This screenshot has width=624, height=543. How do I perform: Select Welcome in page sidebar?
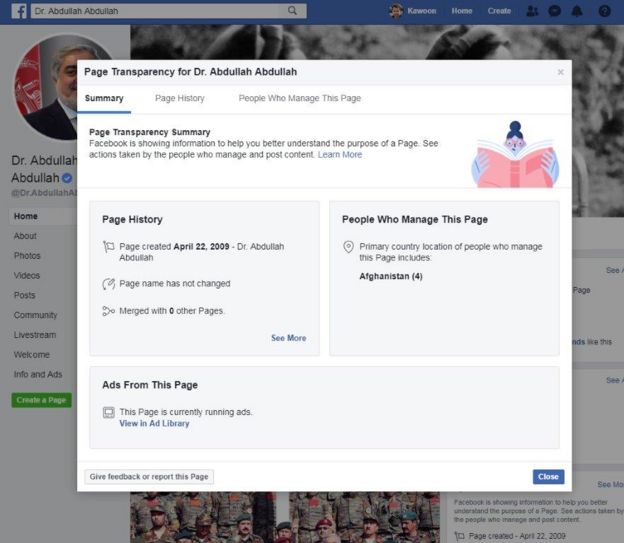(31, 355)
